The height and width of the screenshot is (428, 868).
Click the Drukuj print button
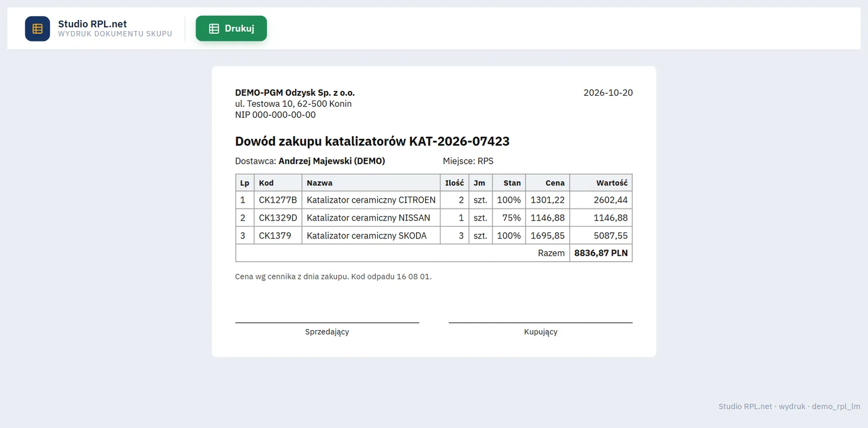(x=231, y=28)
